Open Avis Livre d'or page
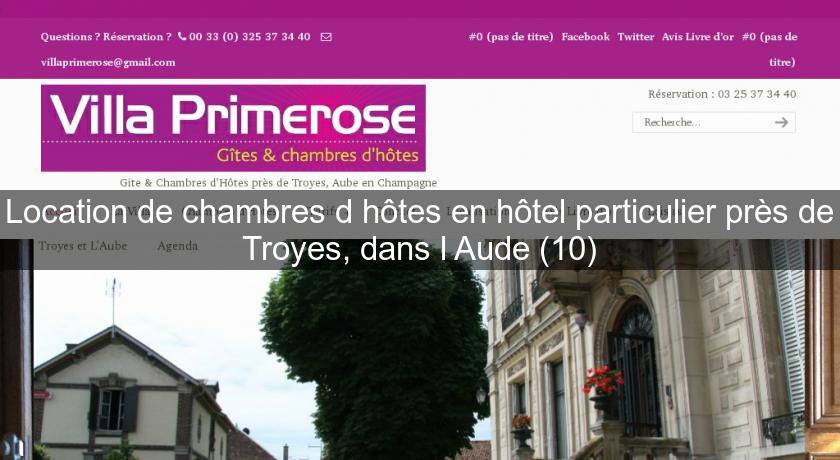This screenshot has width=840, height=460. [698, 36]
